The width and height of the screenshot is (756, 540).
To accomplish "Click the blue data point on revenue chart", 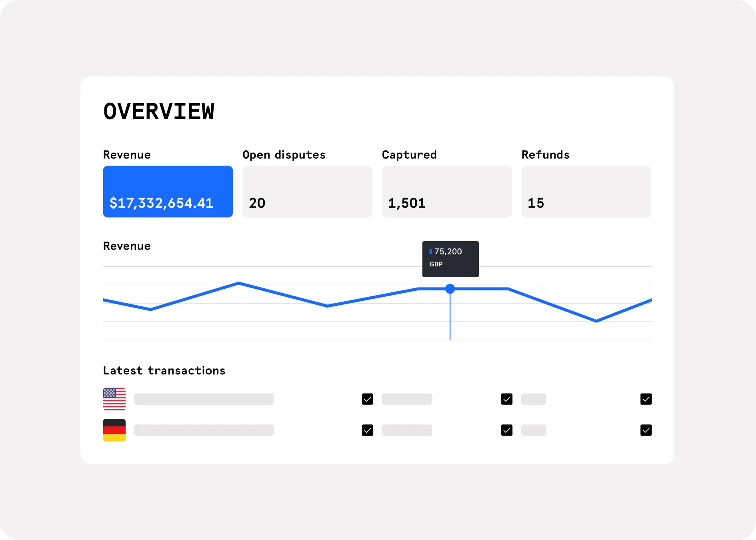I will coord(450,289).
